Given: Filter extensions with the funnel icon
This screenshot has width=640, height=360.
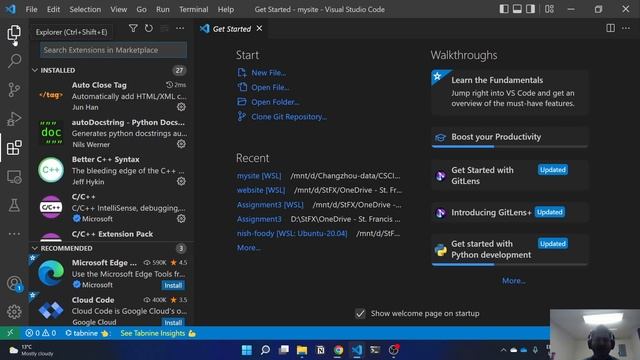Looking at the screenshot, I should (133, 28).
